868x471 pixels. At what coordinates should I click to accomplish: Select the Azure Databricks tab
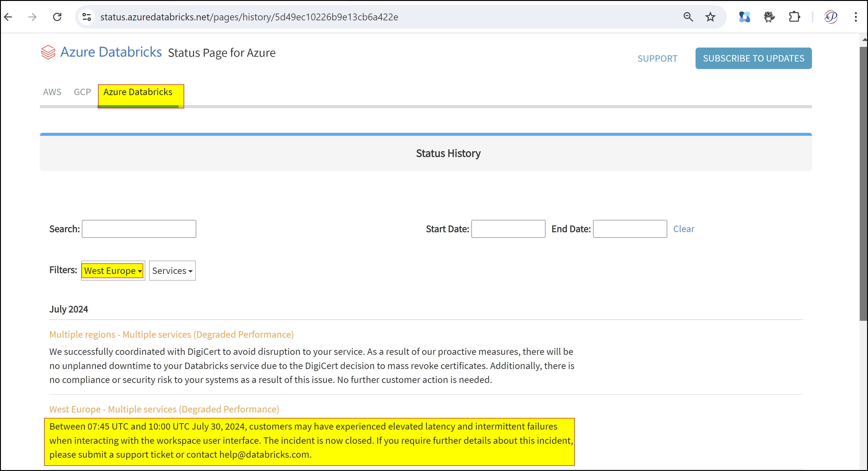138,92
